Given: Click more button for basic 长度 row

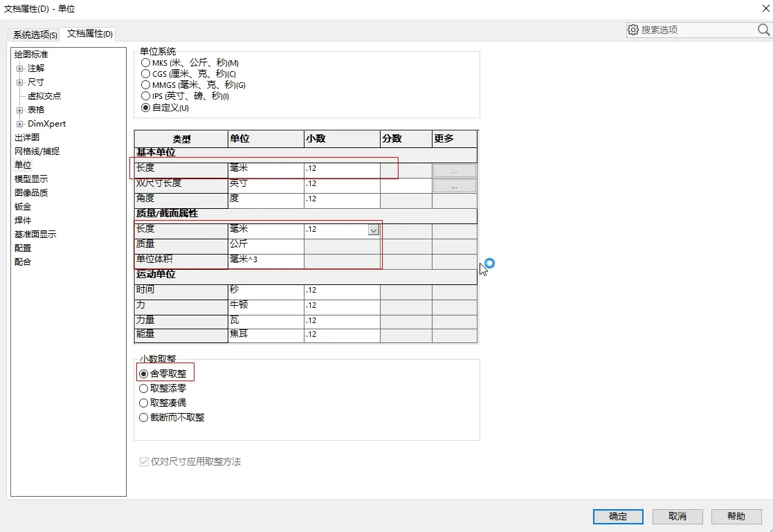Looking at the screenshot, I should tap(454, 171).
